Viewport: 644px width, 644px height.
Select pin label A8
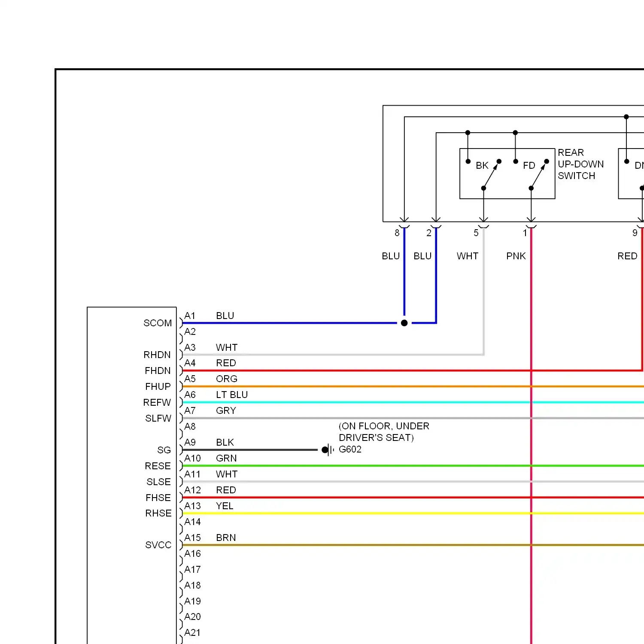[x=190, y=426]
